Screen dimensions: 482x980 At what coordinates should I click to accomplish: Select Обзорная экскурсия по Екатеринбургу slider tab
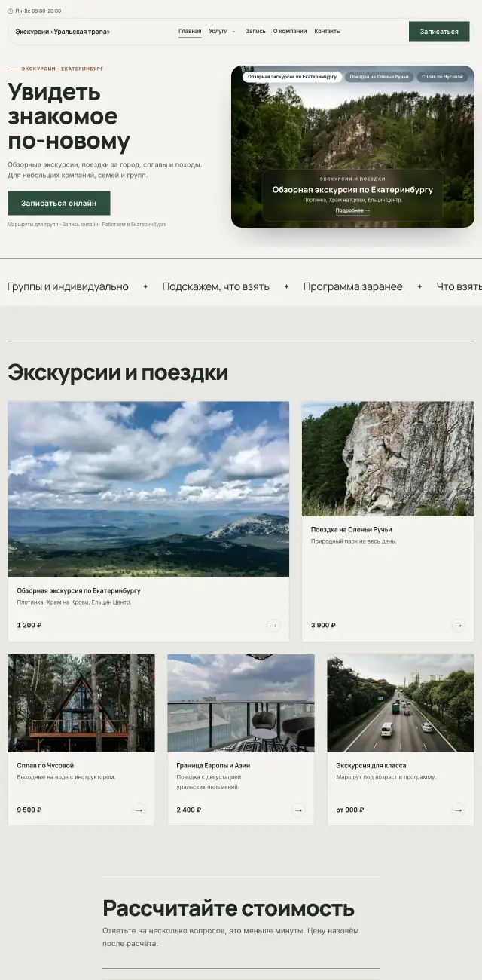pyautogui.click(x=292, y=77)
